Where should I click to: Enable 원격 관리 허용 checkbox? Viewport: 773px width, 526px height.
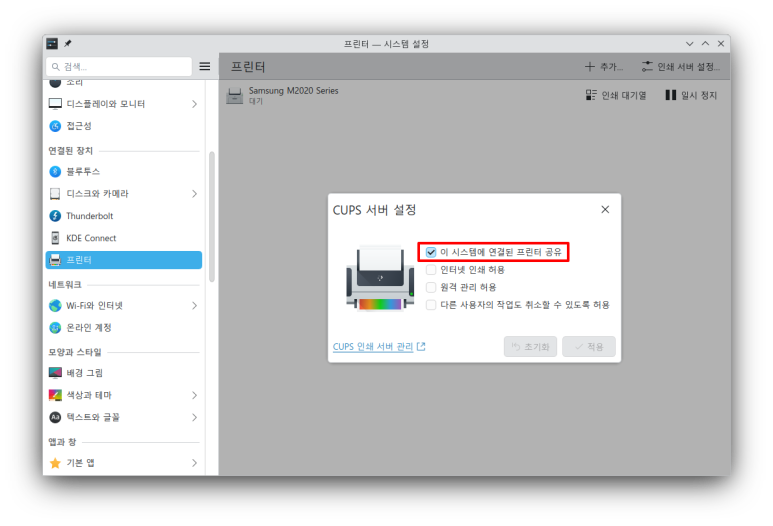tap(431, 287)
